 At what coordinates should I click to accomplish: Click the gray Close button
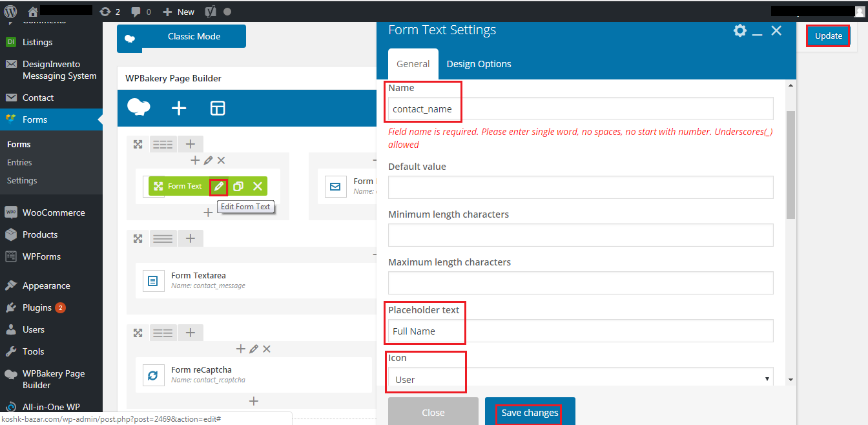(433, 413)
